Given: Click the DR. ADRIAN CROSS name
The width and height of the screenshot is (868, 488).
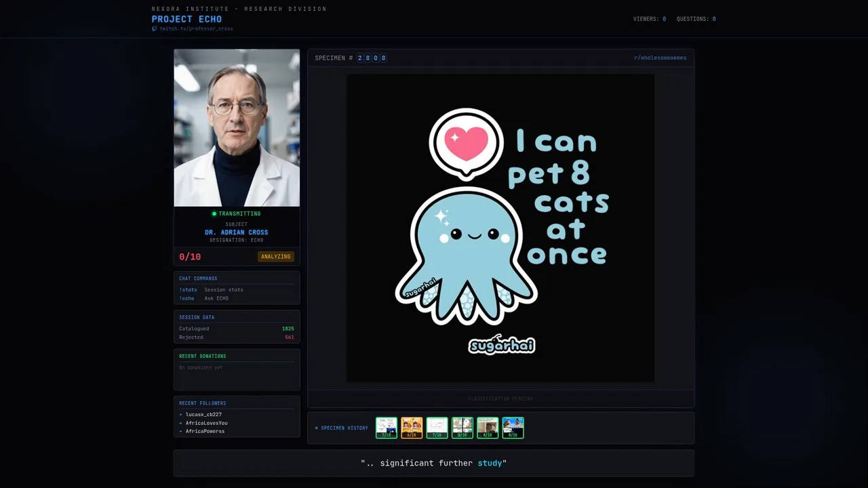Looking at the screenshot, I should pyautogui.click(x=237, y=232).
